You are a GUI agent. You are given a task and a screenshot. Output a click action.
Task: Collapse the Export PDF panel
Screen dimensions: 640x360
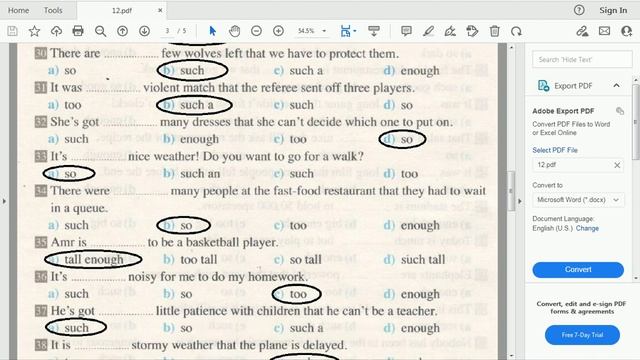(x=616, y=86)
